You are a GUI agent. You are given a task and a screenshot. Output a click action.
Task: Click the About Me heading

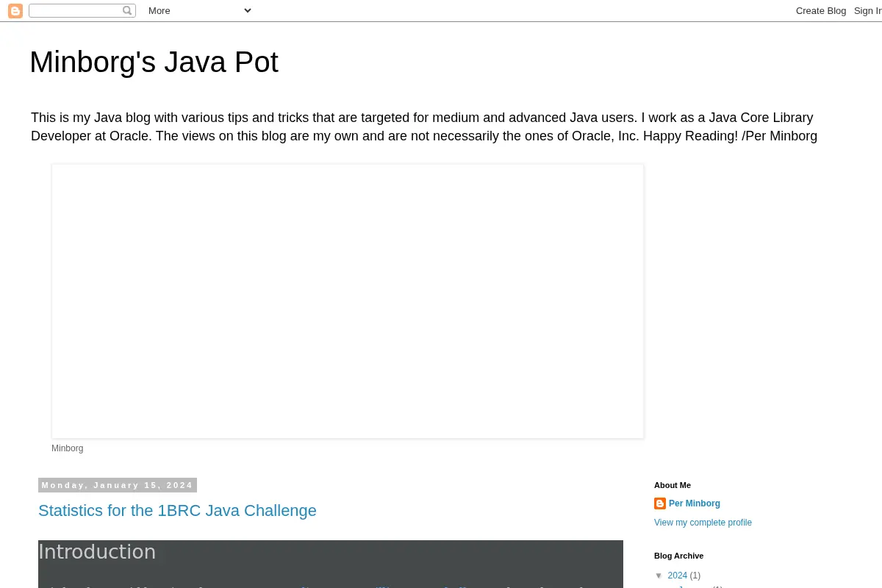click(x=673, y=485)
